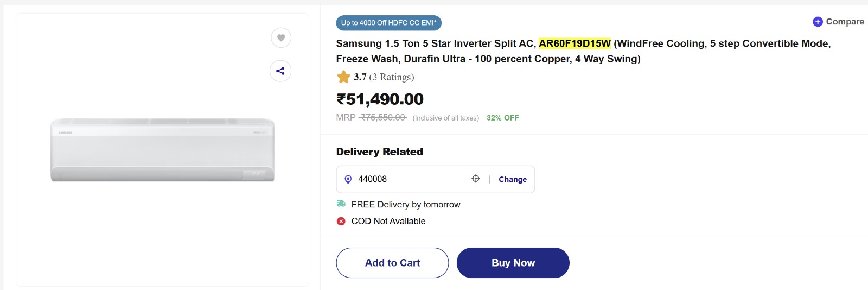Click the highlighted model number AR60F19D15W
This screenshot has width=868, height=290.
point(575,43)
